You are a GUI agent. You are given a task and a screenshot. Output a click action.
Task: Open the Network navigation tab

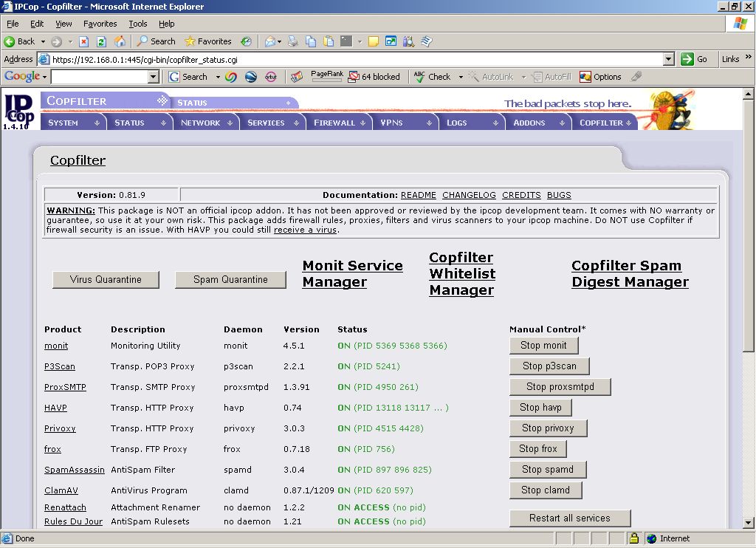coord(207,123)
